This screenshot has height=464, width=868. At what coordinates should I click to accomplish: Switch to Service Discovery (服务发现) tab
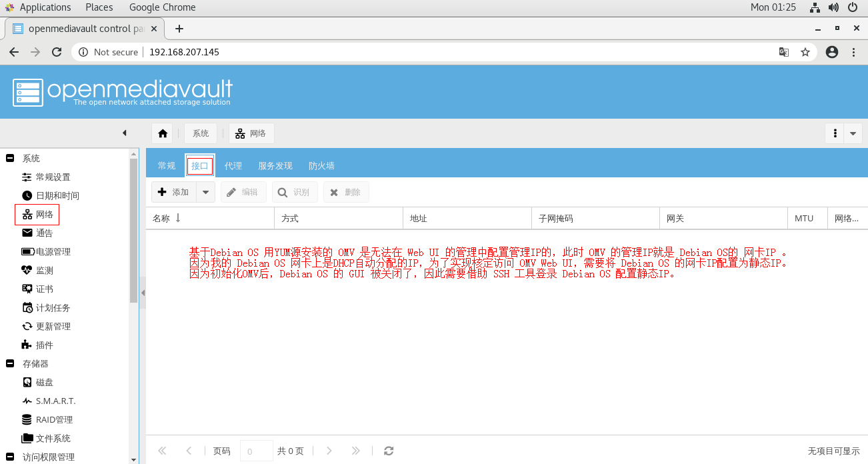point(275,165)
